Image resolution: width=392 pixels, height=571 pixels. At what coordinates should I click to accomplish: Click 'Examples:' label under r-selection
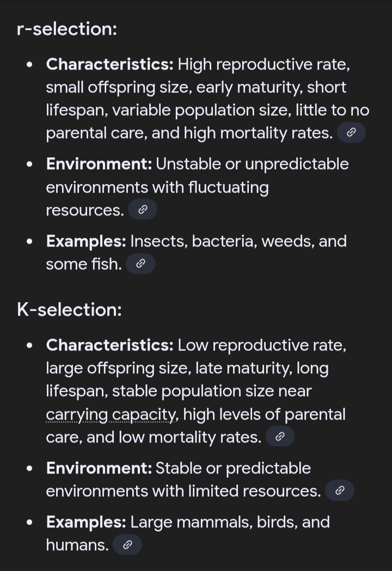pyautogui.click(x=86, y=241)
